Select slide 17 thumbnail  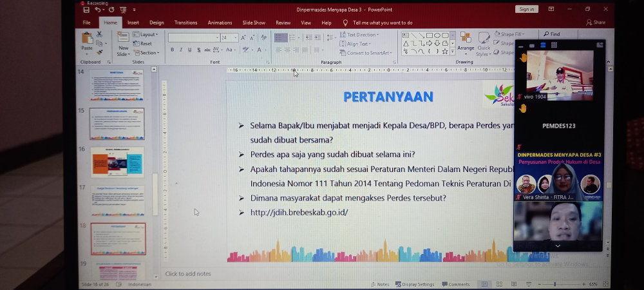(118, 201)
